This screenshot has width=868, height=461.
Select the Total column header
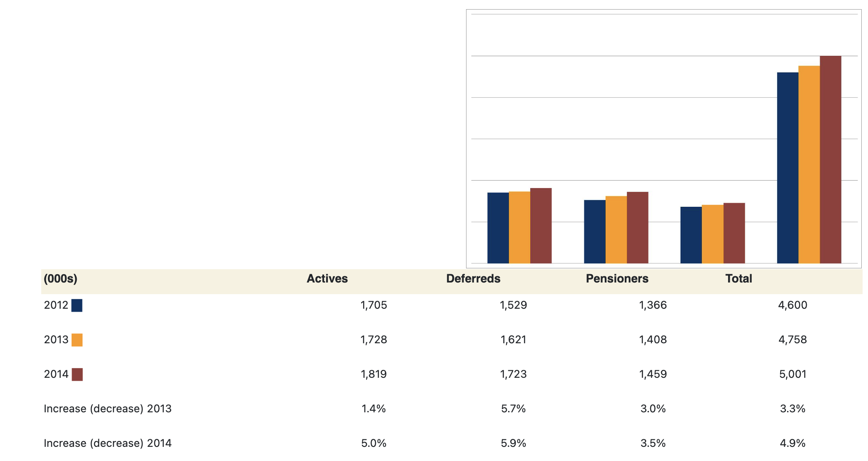[738, 279]
